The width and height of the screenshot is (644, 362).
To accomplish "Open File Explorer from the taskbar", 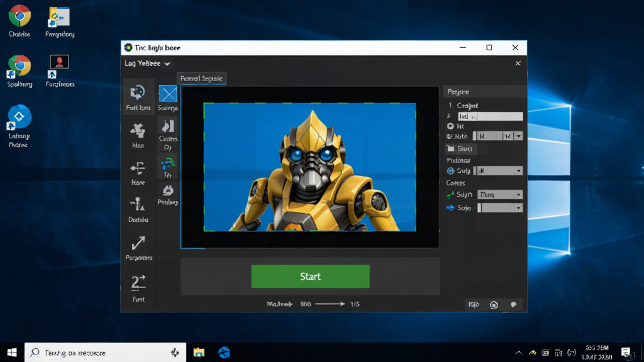I will (199, 353).
